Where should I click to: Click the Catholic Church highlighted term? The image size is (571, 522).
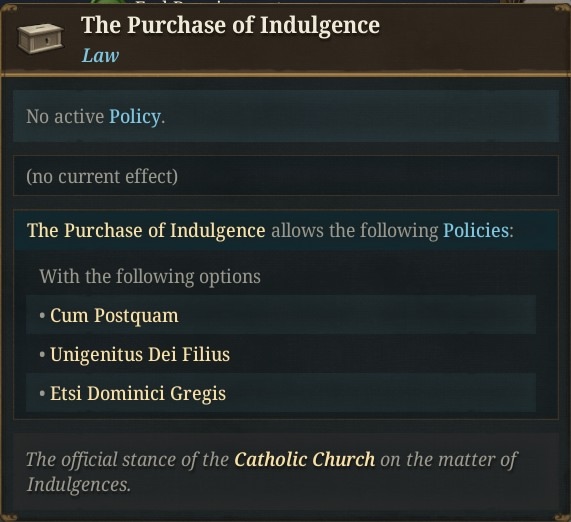[304, 459]
